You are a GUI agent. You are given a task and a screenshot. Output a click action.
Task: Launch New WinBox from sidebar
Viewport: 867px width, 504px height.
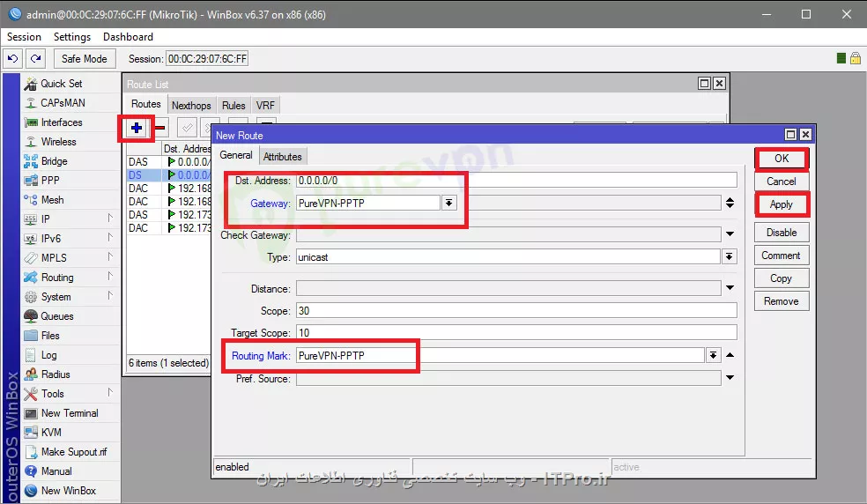pyautogui.click(x=68, y=490)
